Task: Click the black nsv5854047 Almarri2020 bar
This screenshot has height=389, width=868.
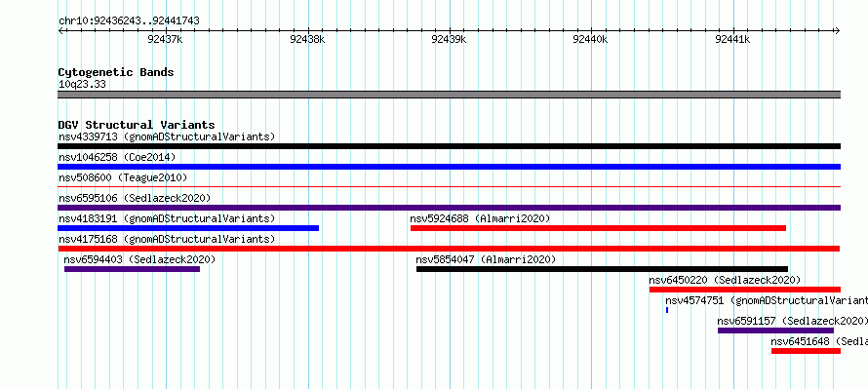Action: [602, 269]
